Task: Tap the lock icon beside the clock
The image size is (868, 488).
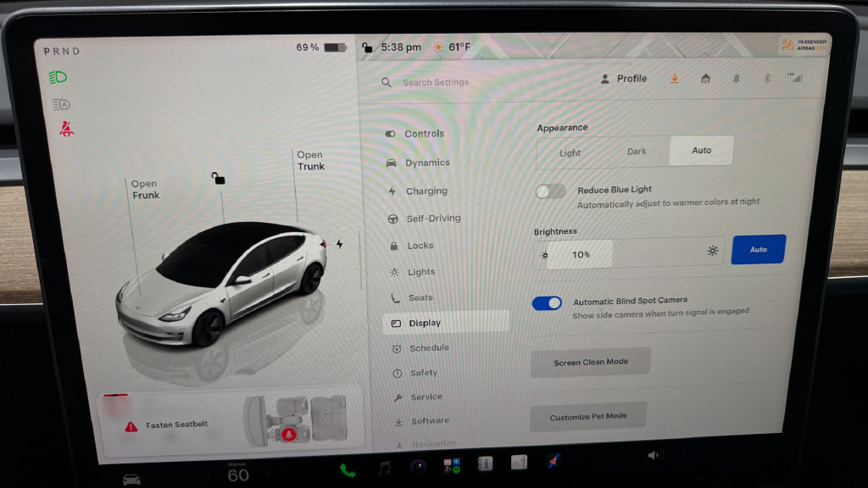Action: coord(367,47)
